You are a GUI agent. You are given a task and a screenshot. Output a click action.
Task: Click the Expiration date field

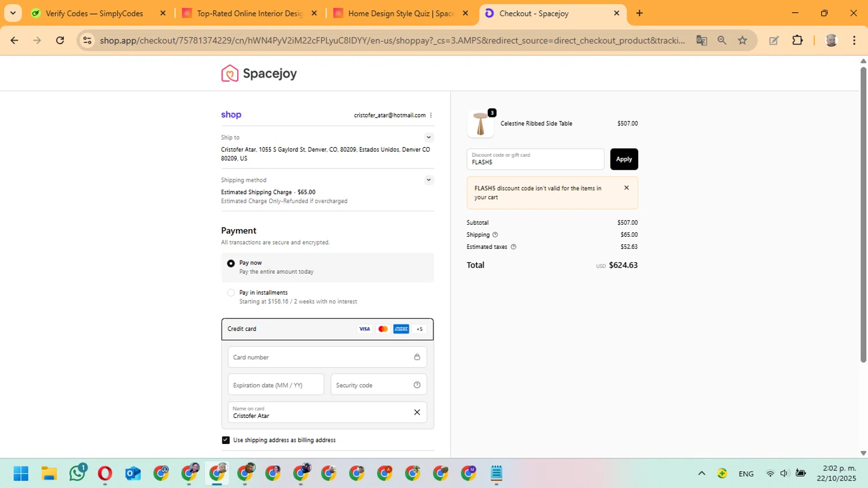(276, 385)
